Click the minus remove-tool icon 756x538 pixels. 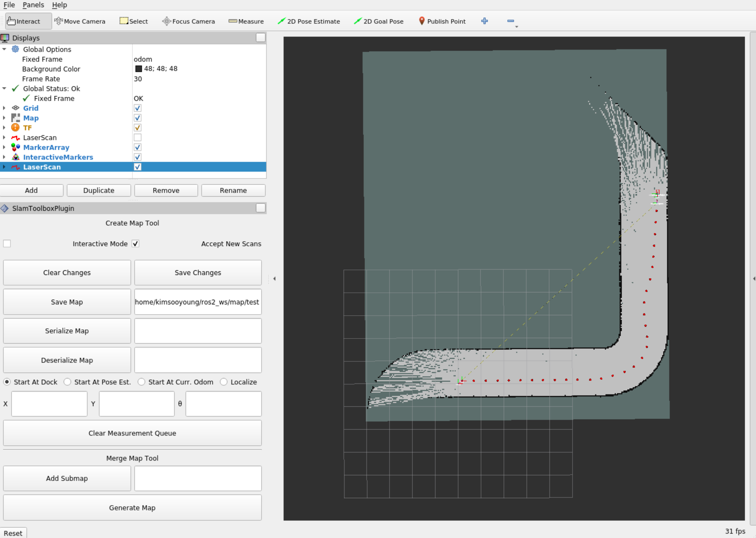coord(511,21)
